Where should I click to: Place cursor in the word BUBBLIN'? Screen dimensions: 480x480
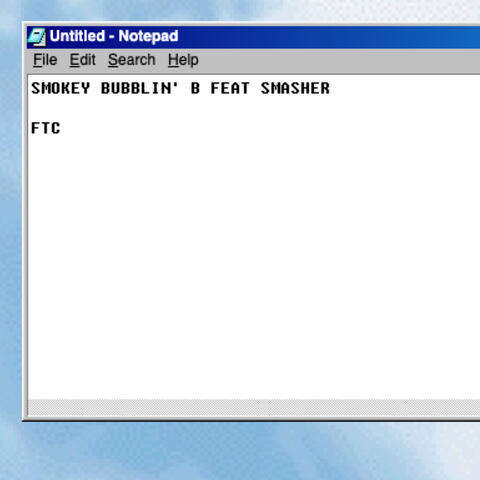point(140,88)
